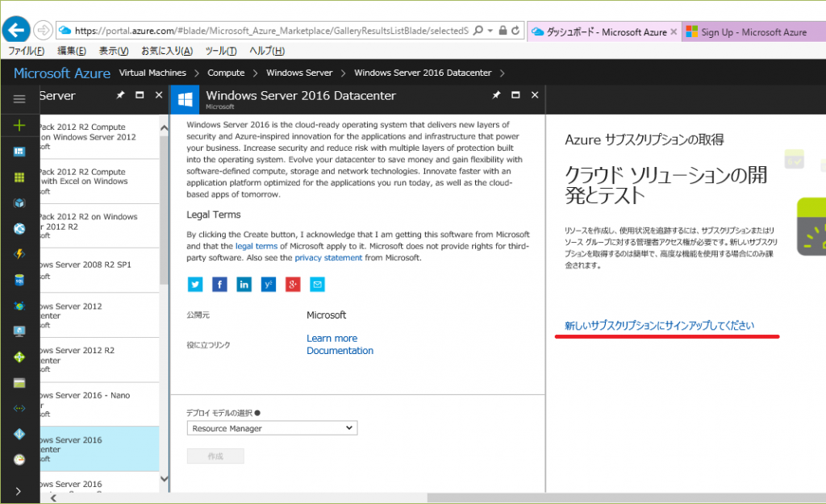The height and width of the screenshot is (504, 826).
Task: Switch to ダッシュボード - Microsoft Azure tab
Action: point(606,32)
